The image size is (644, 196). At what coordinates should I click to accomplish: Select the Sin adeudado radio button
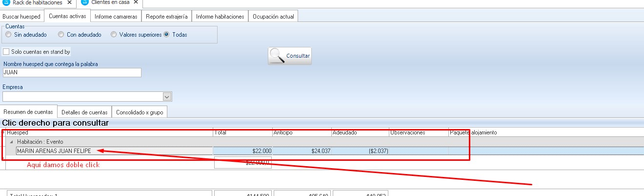pyautogui.click(x=8, y=35)
